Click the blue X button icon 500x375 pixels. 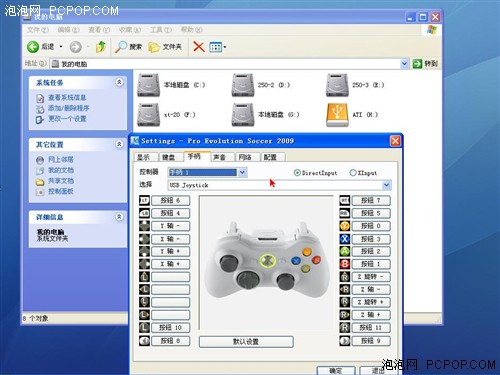[x=345, y=239]
